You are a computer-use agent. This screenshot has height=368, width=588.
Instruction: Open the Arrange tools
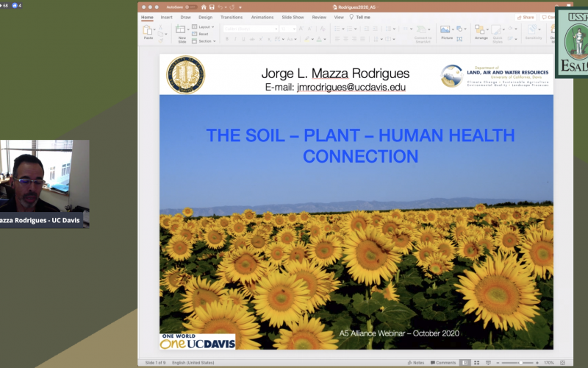point(481,32)
